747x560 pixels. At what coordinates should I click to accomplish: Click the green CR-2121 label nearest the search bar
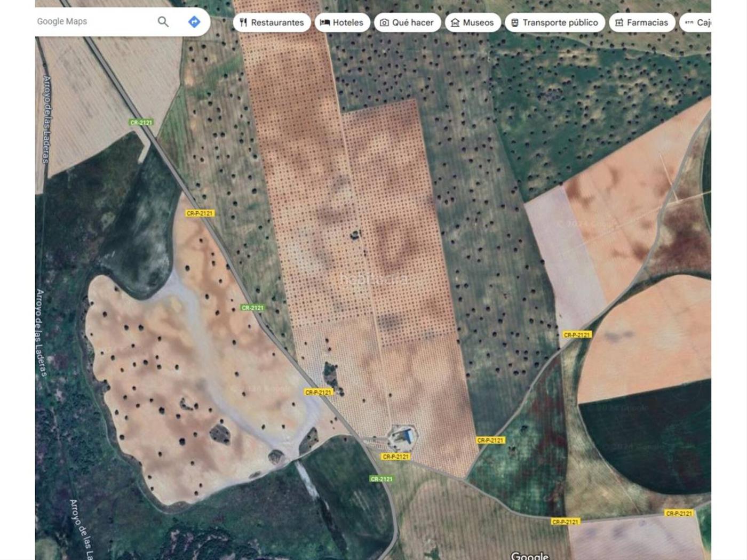(141, 122)
